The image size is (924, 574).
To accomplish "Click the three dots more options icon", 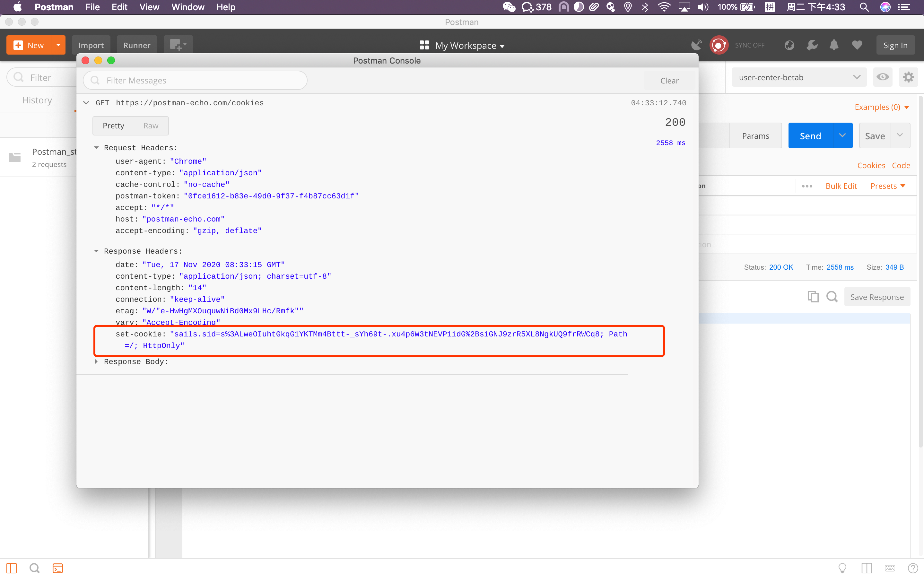I will pyautogui.click(x=807, y=186).
